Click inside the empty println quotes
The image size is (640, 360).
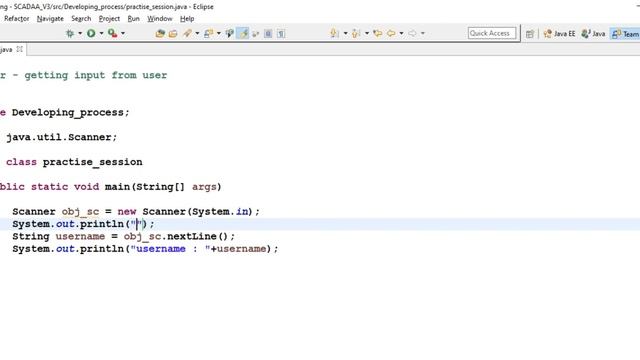[x=139, y=224]
